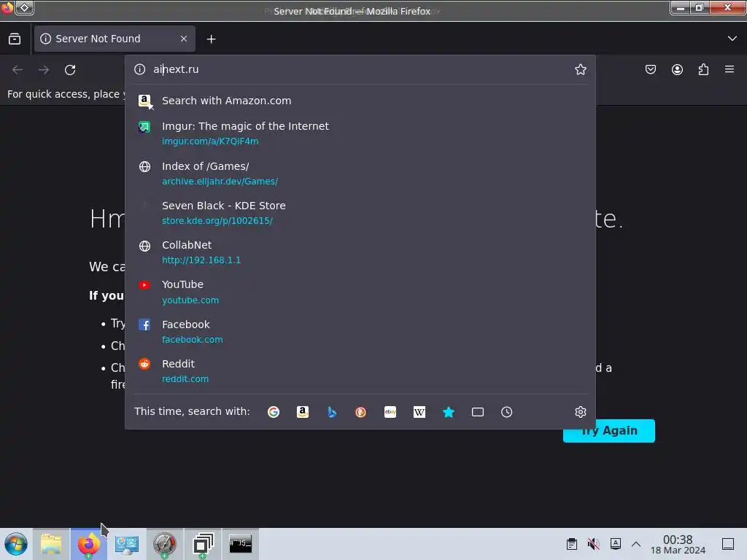Open search settings gear icon
This screenshot has height=560, width=747.
pos(580,412)
